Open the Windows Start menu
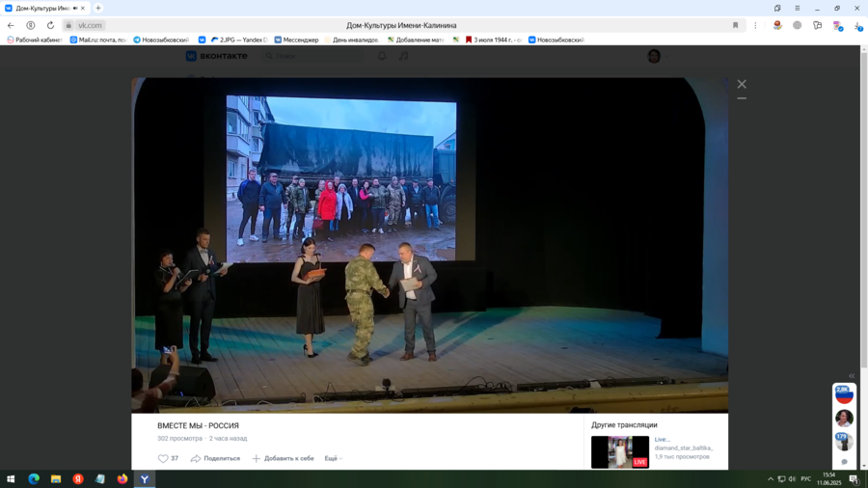Screen dimensions: 868x488 (x=11, y=479)
